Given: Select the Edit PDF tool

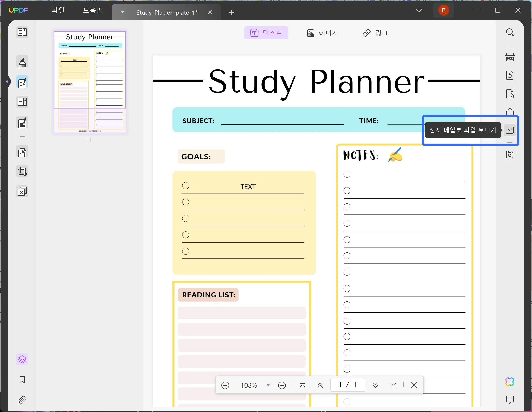Looking at the screenshot, I should 22,82.
